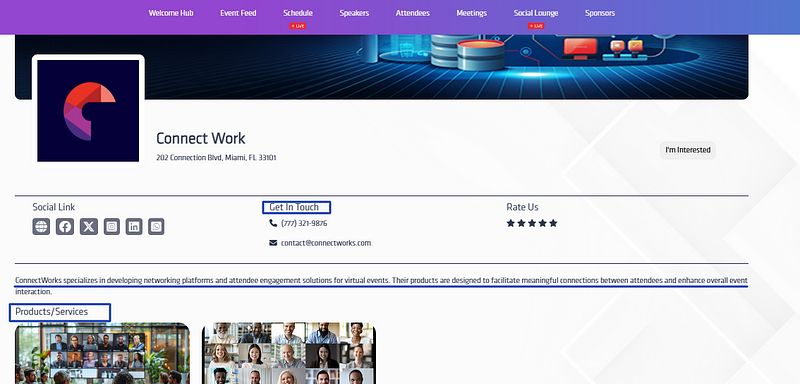Image resolution: width=800 pixels, height=384 pixels.
Task: Click the envelope email icon
Action: (273, 243)
